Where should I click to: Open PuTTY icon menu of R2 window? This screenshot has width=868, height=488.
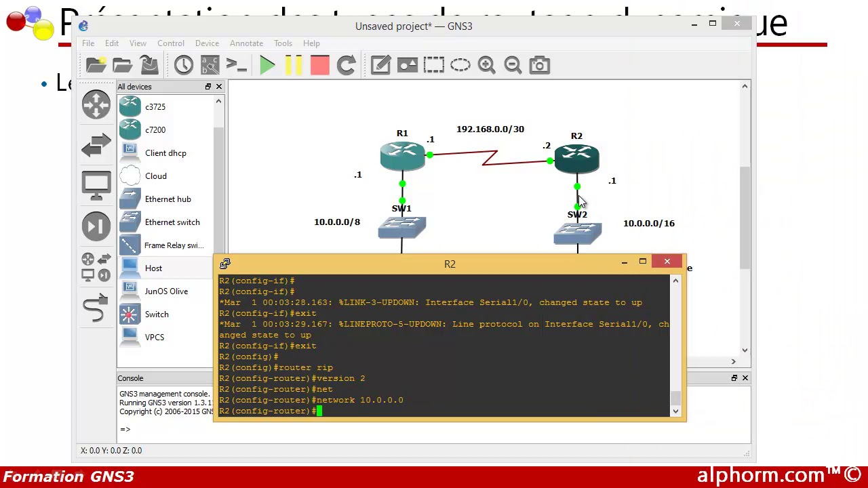pyautogui.click(x=225, y=264)
